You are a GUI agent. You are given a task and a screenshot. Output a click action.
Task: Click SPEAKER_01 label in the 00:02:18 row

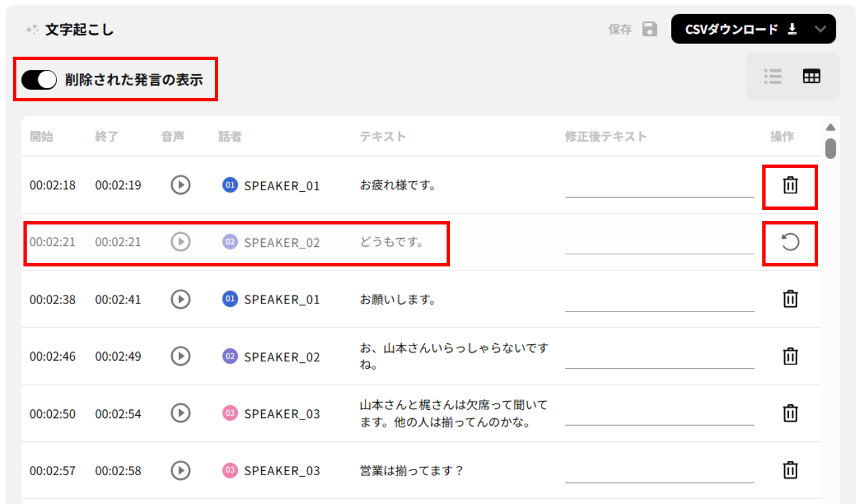click(x=281, y=186)
